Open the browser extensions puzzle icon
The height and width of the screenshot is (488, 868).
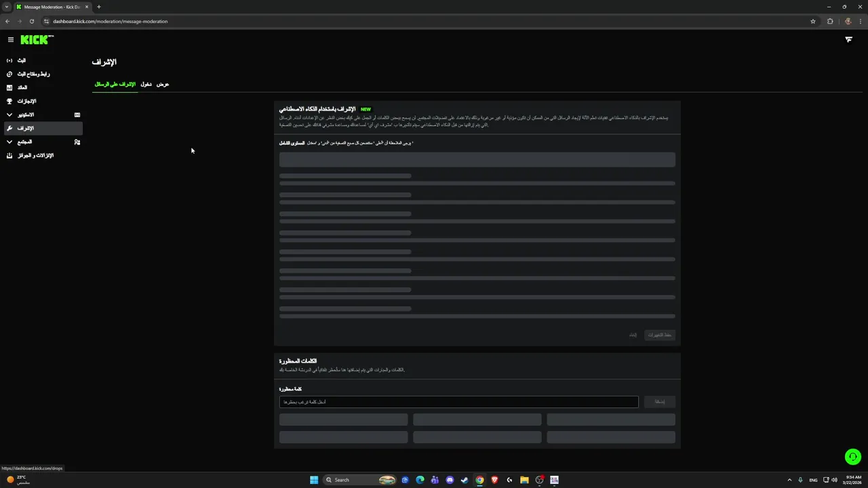point(830,21)
